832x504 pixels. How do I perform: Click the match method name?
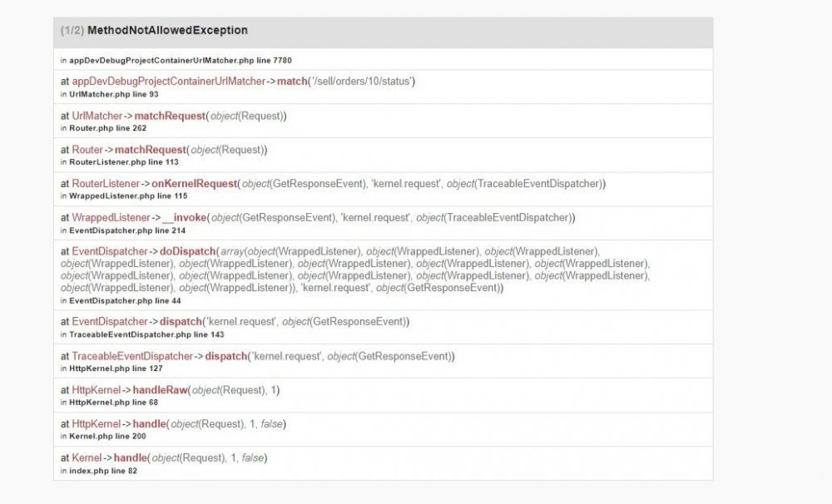click(292, 82)
